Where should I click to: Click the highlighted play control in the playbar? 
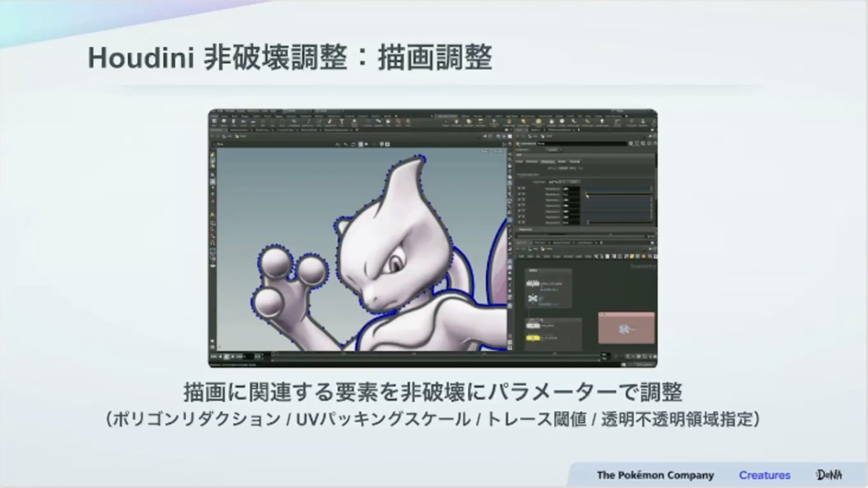click(226, 356)
